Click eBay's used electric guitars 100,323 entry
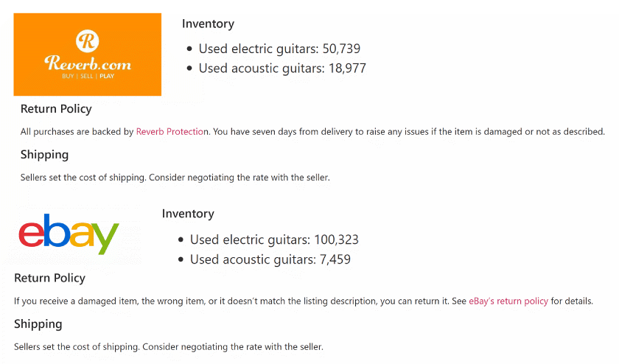This screenshot has width=619, height=364. click(274, 240)
